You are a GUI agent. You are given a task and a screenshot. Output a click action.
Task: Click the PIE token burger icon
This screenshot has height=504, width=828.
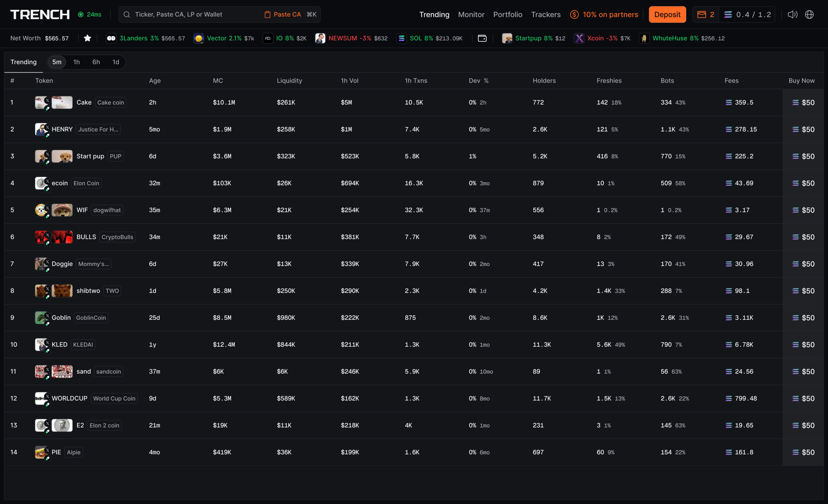(41, 452)
